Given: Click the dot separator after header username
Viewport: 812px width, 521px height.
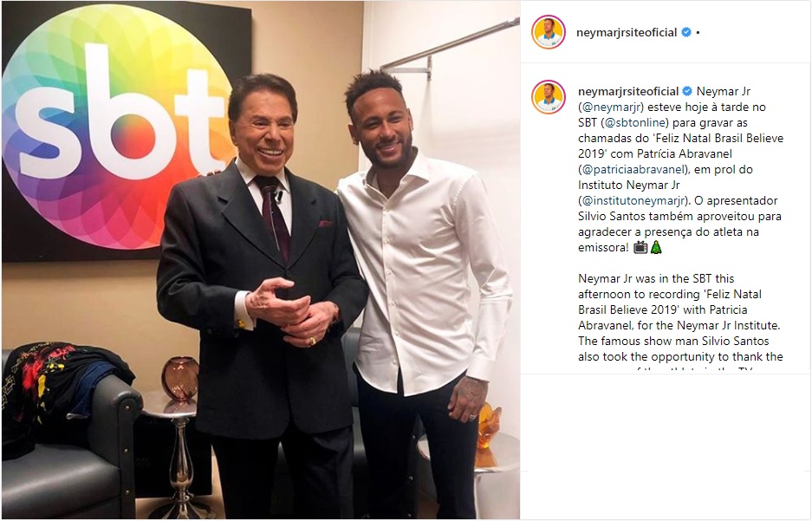Looking at the screenshot, I should [x=698, y=33].
